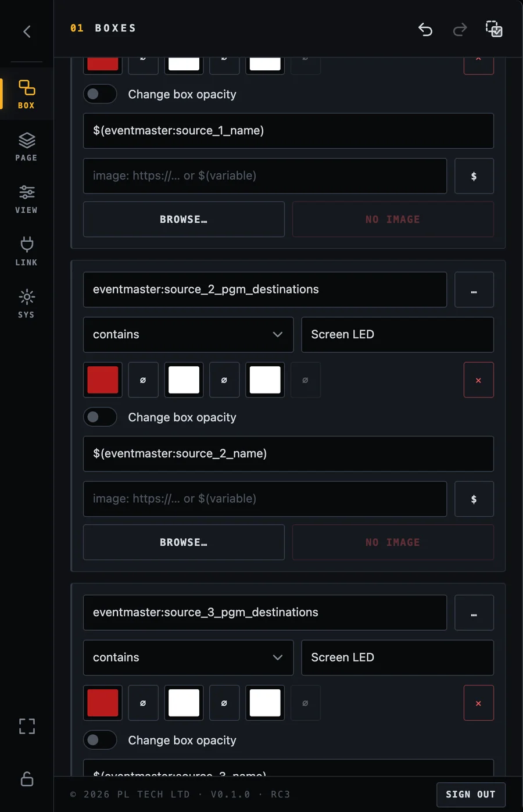Screen dimensions: 523x812
Task: Edit Screen LED value in source_3 rule
Action: [x=397, y=657]
